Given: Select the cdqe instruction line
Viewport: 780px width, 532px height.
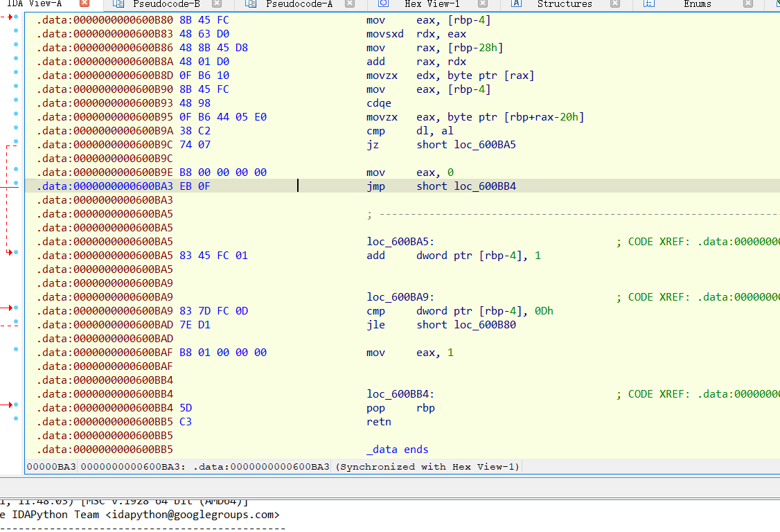Looking at the screenshot, I should [378, 103].
